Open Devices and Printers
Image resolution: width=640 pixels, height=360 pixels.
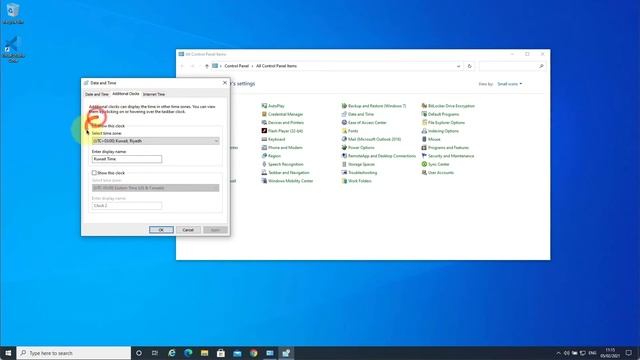(x=282, y=122)
